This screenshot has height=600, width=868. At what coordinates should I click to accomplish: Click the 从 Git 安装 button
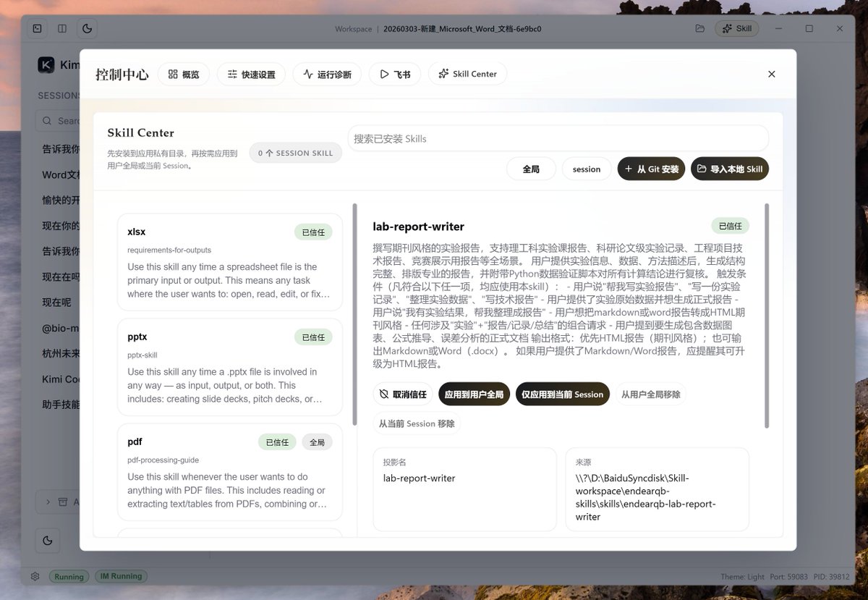pyautogui.click(x=651, y=169)
